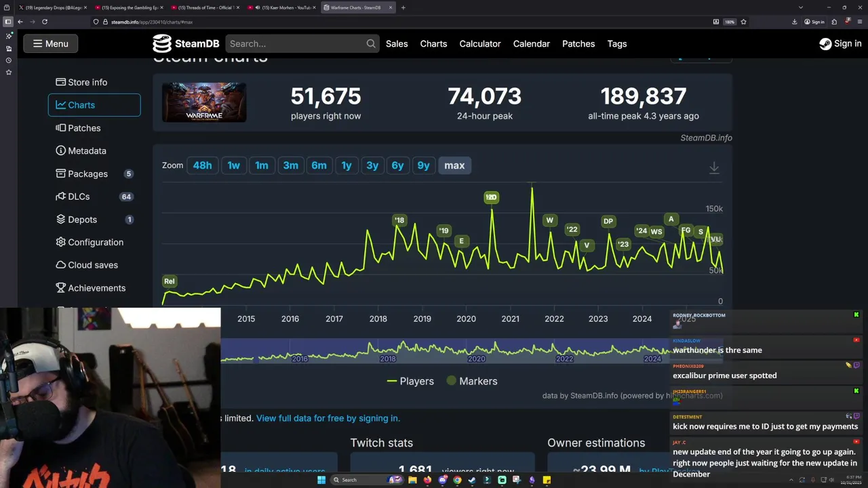868x488 pixels.
Task: Click the Warframe game thumbnail
Action: pos(204,102)
